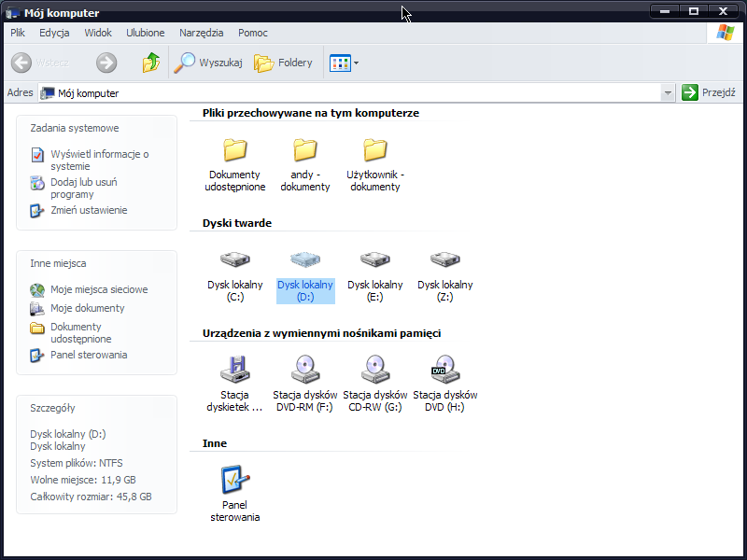Click the Dodaj lub usuń programy icon
The width and height of the screenshot is (747, 560).
pos(37,183)
